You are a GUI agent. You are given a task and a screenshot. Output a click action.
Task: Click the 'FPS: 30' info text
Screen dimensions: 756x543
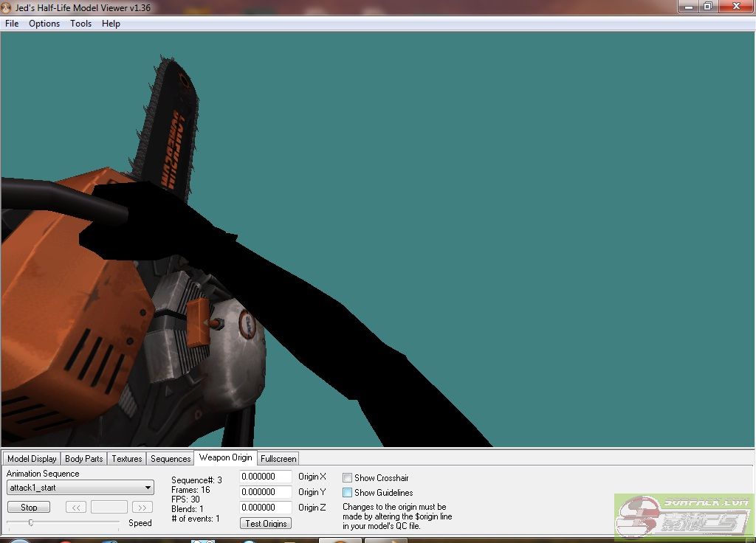coord(185,499)
